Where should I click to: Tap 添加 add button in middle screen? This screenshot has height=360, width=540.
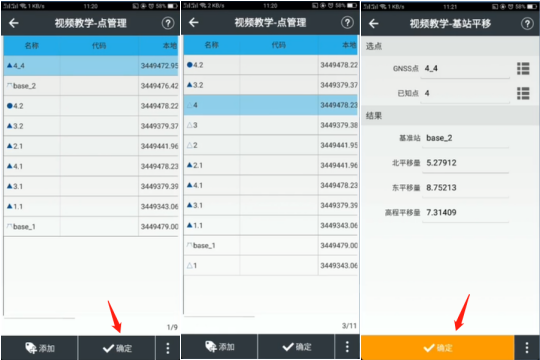pos(219,347)
